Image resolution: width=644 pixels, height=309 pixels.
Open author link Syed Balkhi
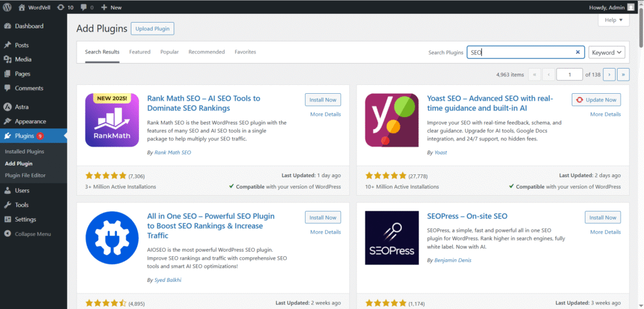coord(168,280)
